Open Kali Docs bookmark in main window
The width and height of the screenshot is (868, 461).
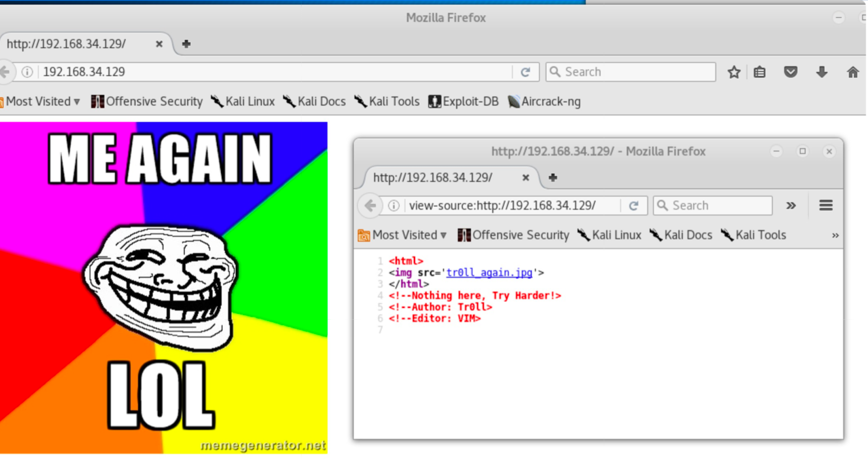(x=315, y=102)
